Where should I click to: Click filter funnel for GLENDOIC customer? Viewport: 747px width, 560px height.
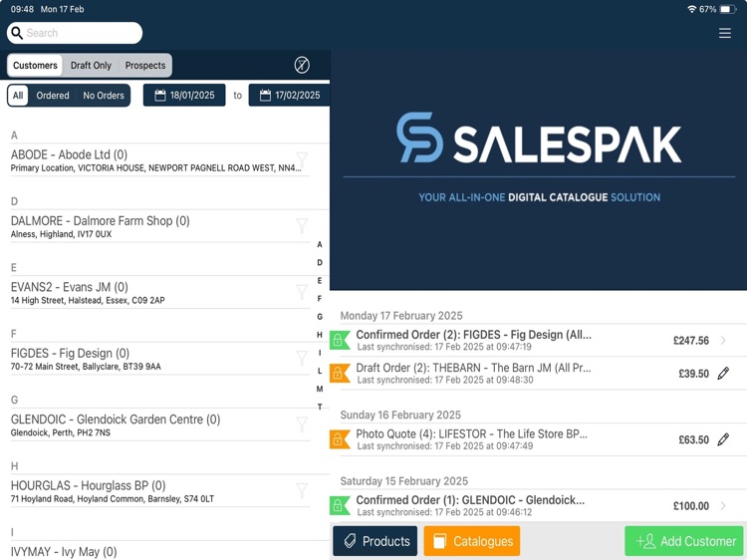click(x=302, y=424)
